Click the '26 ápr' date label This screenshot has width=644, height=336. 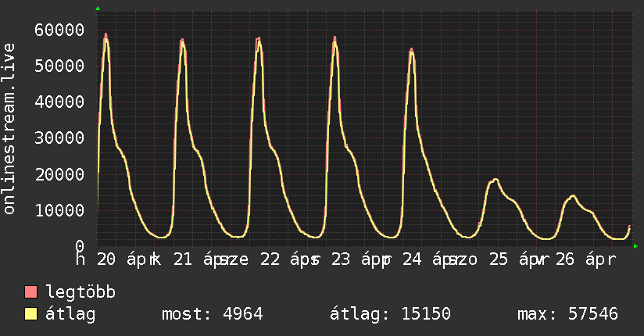point(585,259)
